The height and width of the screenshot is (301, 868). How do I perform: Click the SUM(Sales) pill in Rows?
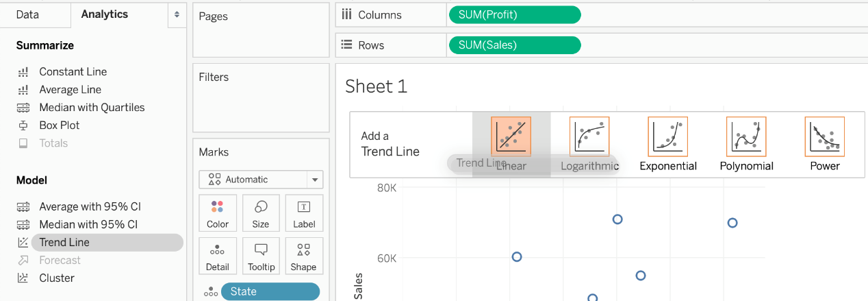point(514,45)
